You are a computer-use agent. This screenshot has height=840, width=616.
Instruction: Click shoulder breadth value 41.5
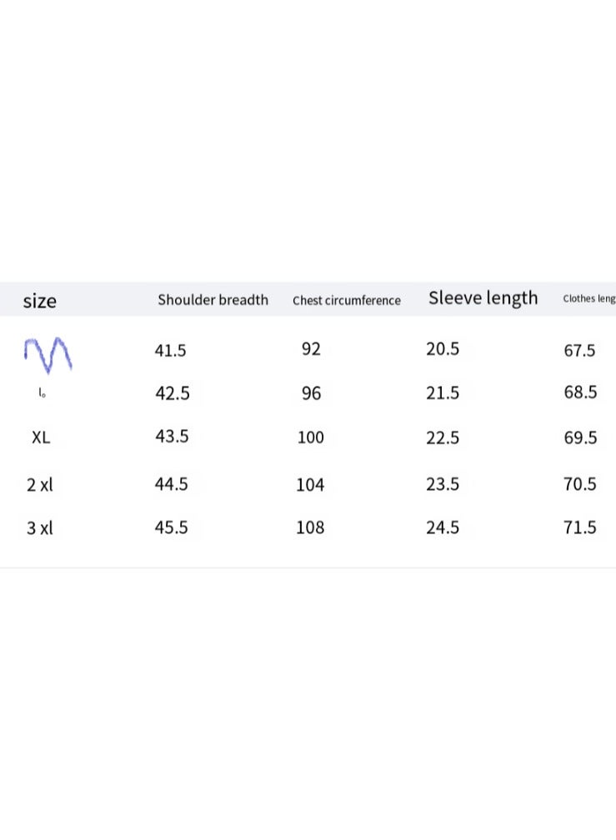tap(170, 351)
